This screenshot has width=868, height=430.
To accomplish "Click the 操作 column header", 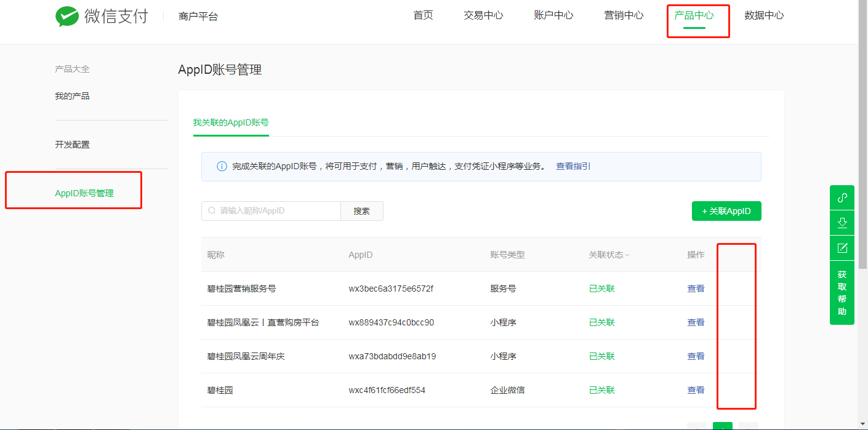I will [x=696, y=255].
